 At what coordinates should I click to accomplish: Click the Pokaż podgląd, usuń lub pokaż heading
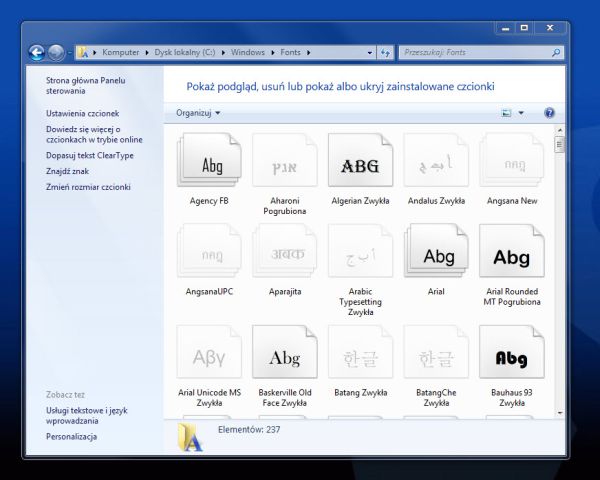pos(341,87)
